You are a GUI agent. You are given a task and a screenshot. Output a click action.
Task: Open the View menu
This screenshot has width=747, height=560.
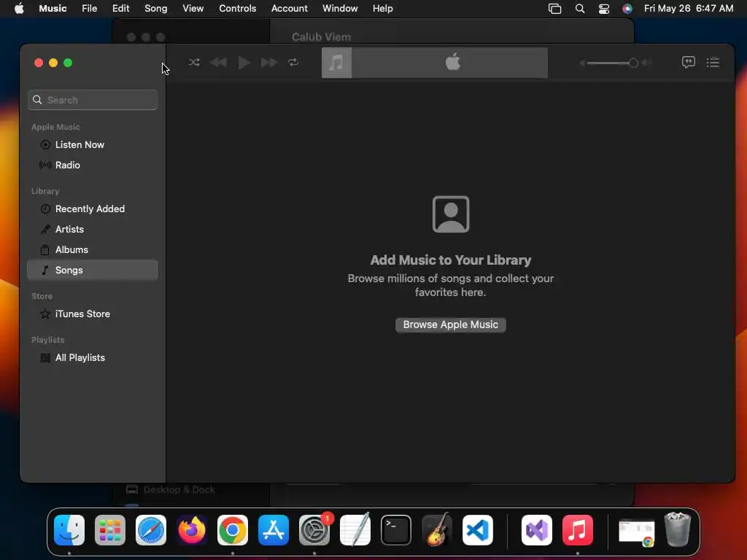193,9
